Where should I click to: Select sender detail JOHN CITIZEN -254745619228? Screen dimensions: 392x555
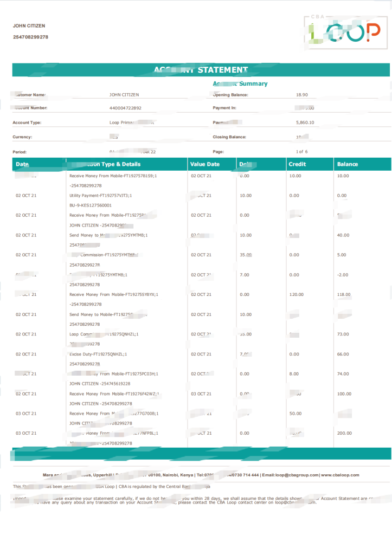coord(100,384)
